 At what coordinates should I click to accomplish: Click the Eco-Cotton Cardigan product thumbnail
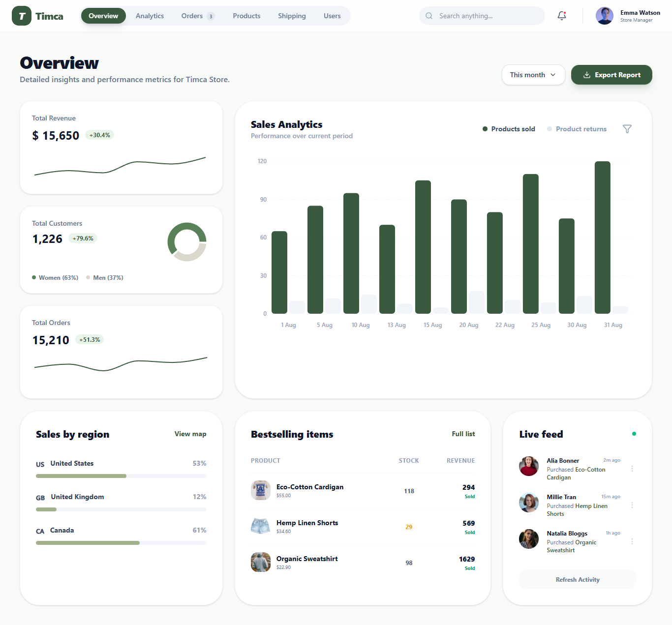pos(261,490)
